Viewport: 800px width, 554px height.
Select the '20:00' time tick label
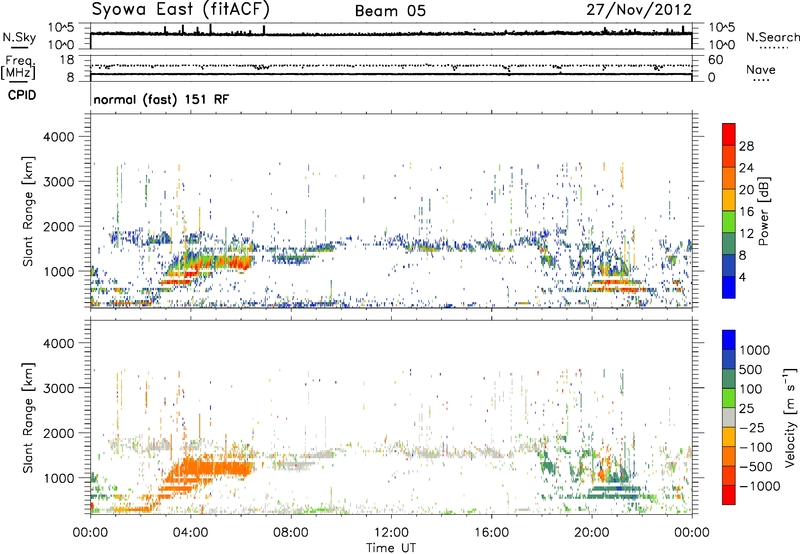pos(591,533)
